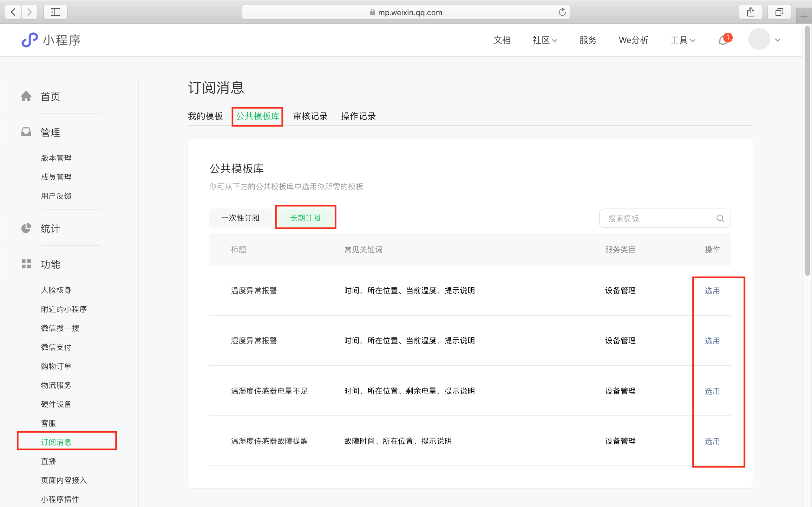Switch to 一次性订阅 subscription type
Image resolution: width=812 pixels, height=507 pixels.
click(240, 218)
